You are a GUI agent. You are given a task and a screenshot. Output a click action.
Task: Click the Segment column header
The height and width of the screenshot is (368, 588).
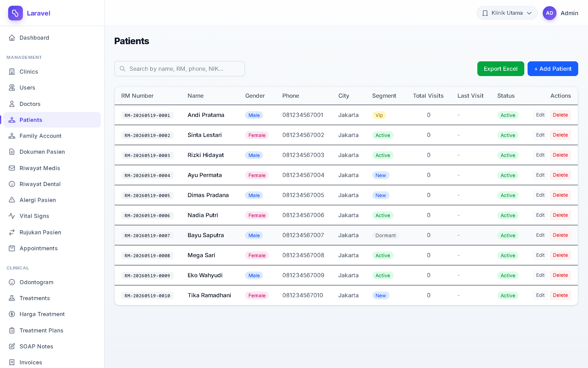pos(384,96)
